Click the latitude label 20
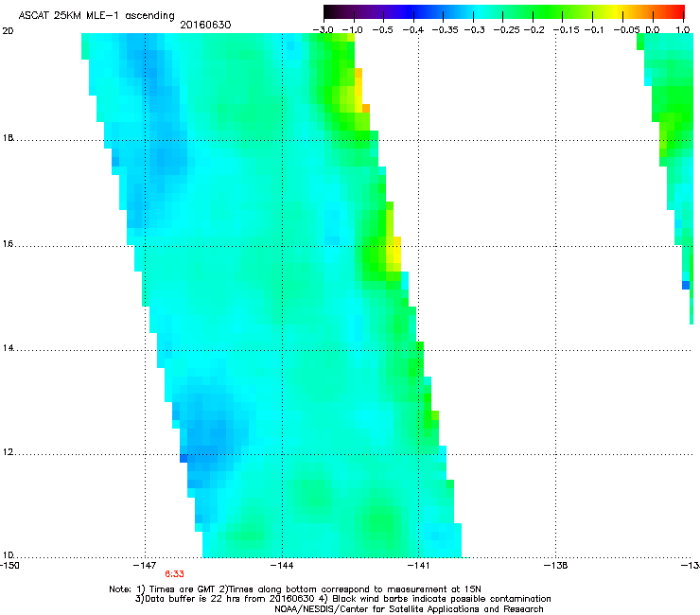 (8, 31)
